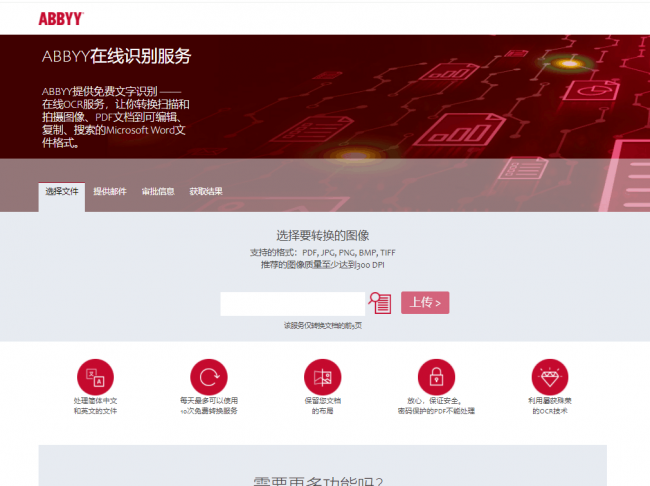
Task: Click the 密码保护的PDF不能处理 caption
Action: point(436,411)
